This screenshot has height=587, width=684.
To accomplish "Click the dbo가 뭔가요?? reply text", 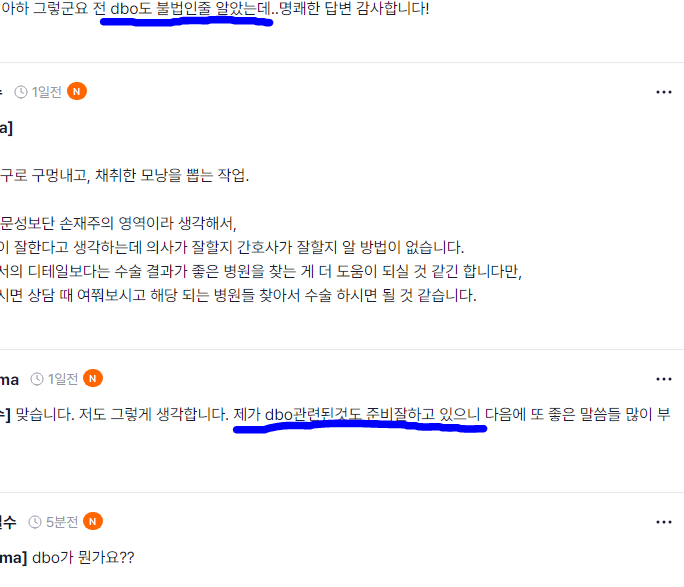I will [83, 557].
